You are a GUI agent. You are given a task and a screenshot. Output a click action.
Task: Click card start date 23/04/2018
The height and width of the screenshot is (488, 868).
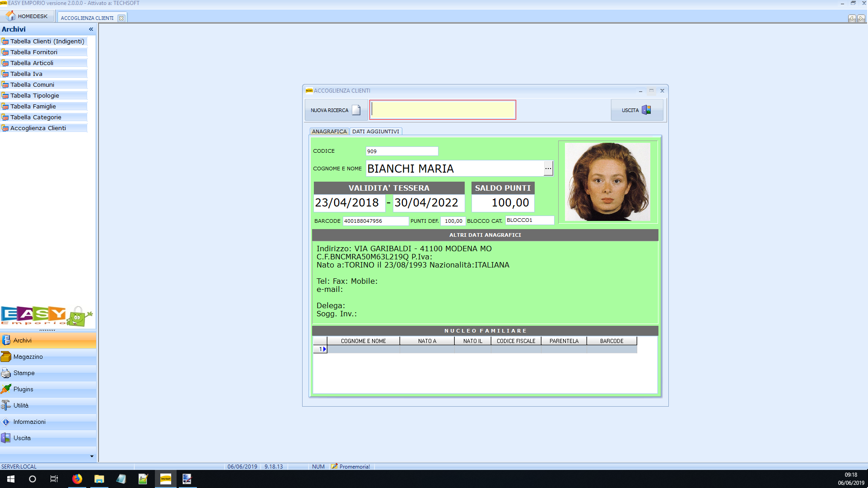(x=349, y=203)
